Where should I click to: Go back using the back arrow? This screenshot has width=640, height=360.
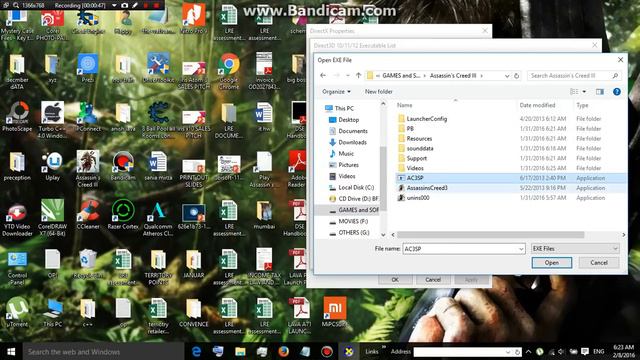tap(323, 76)
